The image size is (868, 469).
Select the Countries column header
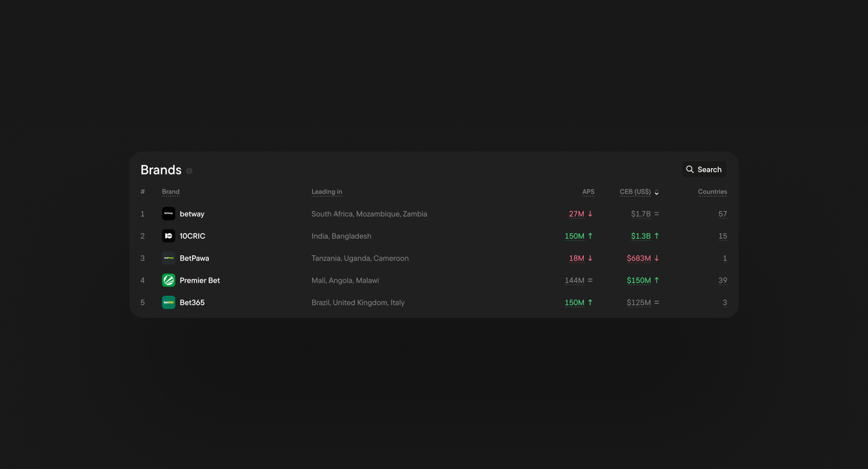click(x=712, y=192)
